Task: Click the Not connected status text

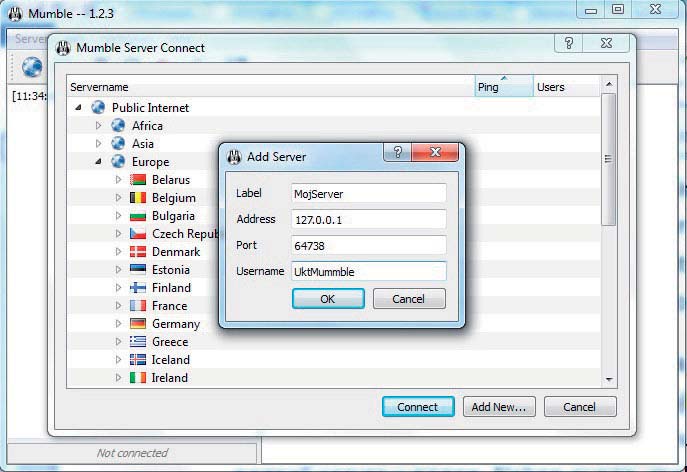Action: click(x=132, y=453)
